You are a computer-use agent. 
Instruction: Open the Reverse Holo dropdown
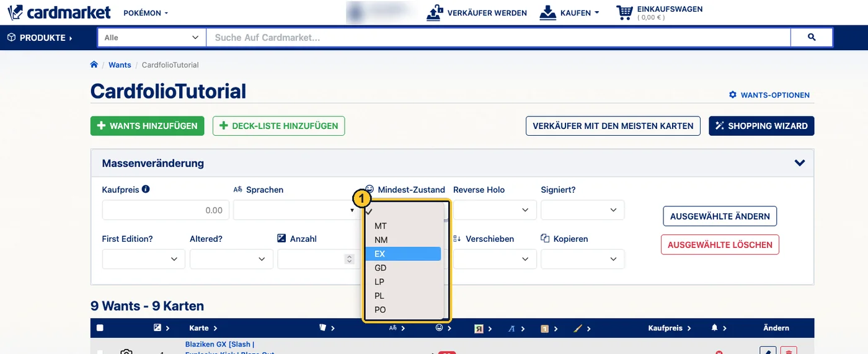pyautogui.click(x=495, y=210)
